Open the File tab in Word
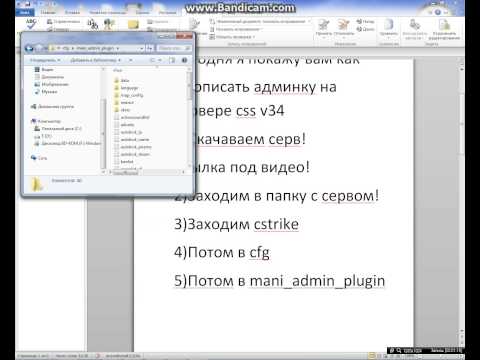Image resolution: width=480 pixels, height=360 pixels. pos(25,12)
